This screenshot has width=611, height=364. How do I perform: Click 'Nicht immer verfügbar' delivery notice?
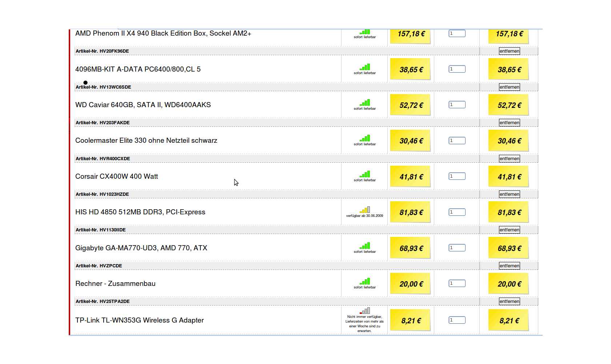click(x=364, y=324)
